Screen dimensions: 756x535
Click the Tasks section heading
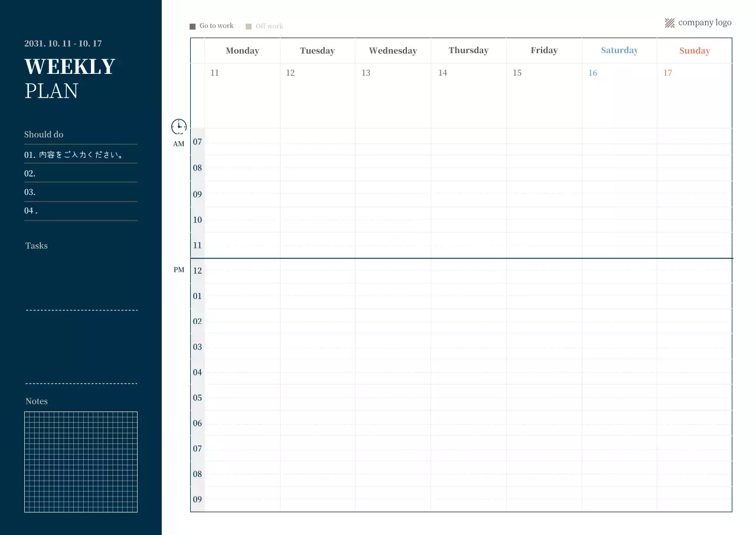click(37, 246)
